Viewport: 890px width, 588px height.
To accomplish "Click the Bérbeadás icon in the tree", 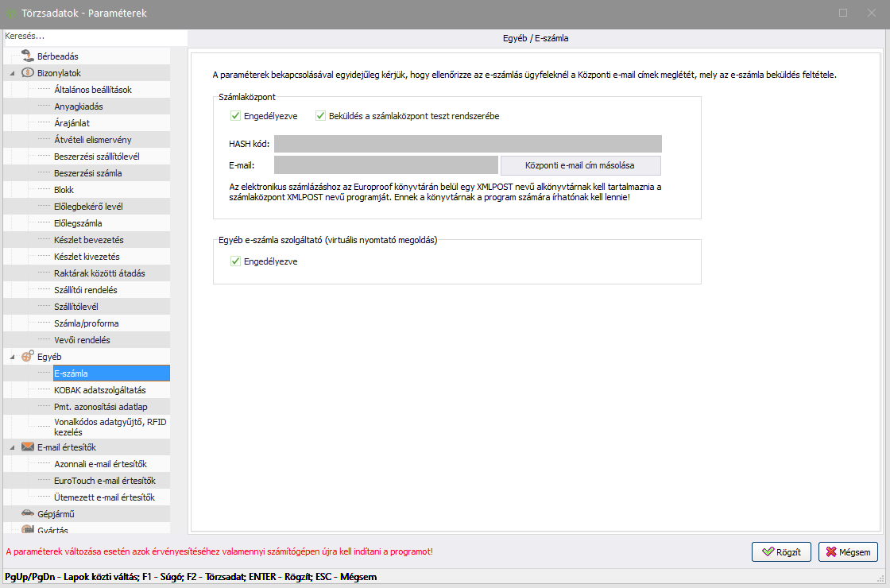I will (x=28, y=56).
